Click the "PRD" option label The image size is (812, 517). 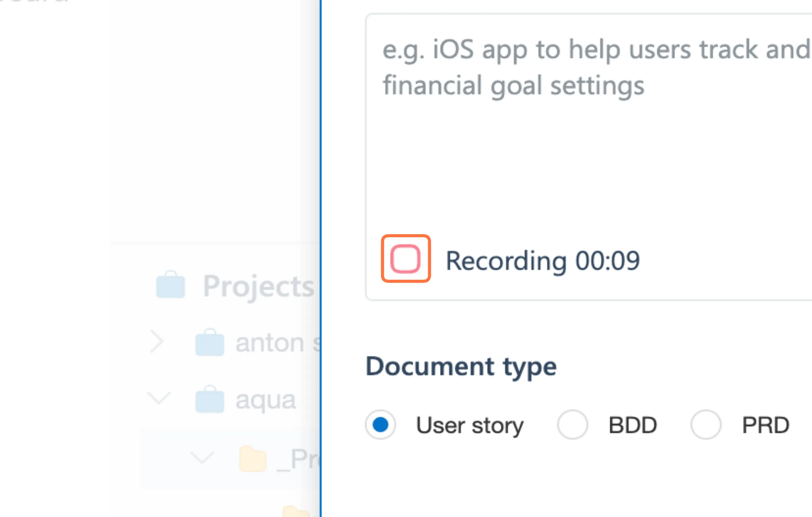click(x=765, y=425)
